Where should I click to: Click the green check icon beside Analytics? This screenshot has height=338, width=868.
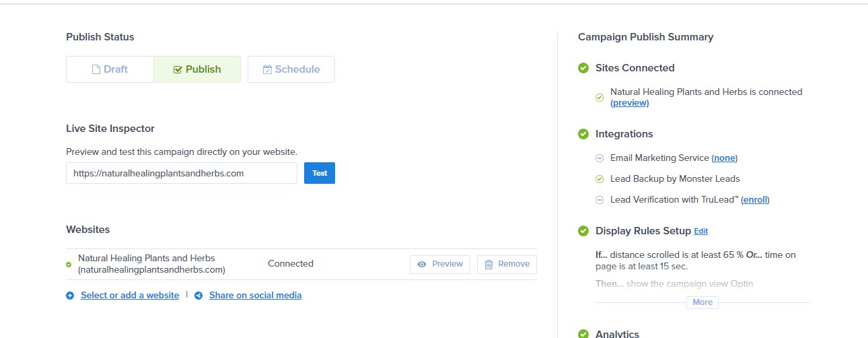[583, 334]
